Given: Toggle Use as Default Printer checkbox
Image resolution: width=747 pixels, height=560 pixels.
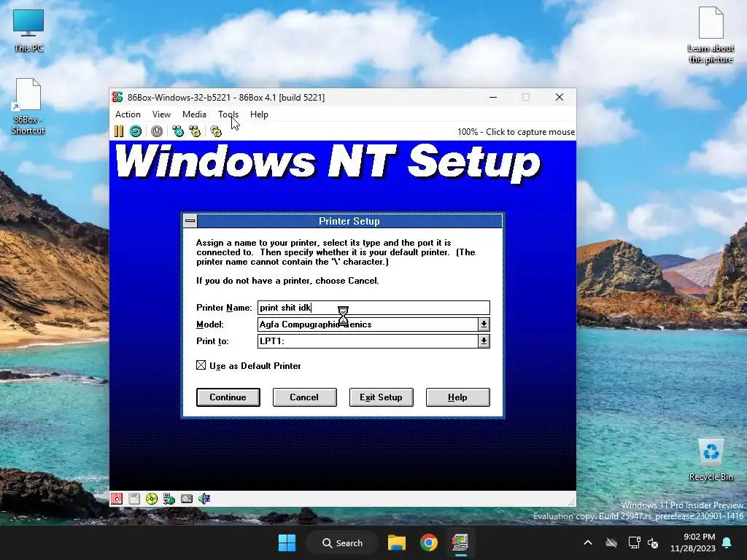Looking at the screenshot, I should [201, 365].
